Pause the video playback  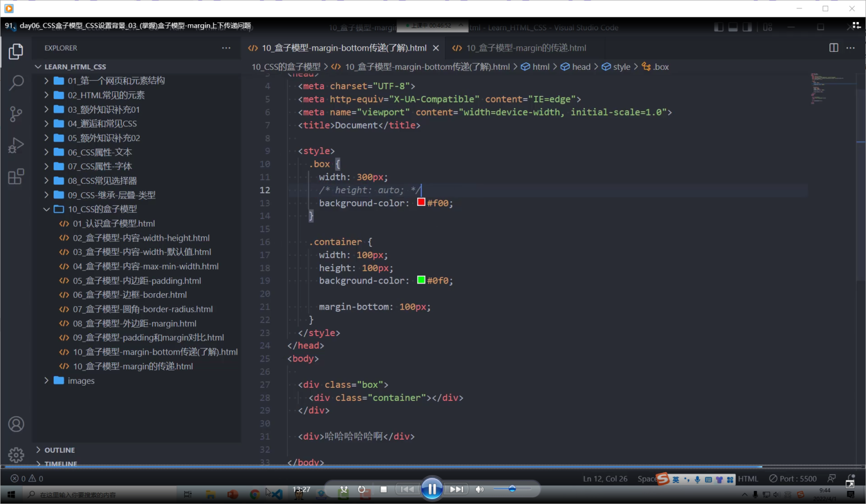point(432,489)
